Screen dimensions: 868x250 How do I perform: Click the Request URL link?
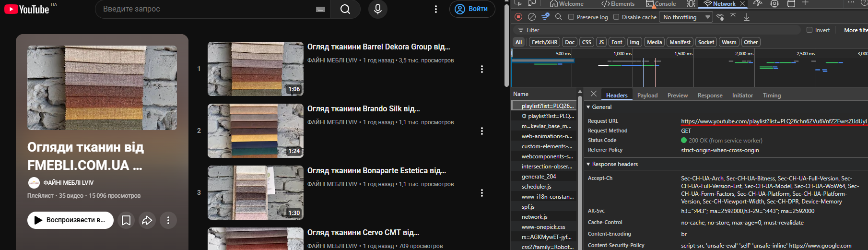(x=774, y=121)
